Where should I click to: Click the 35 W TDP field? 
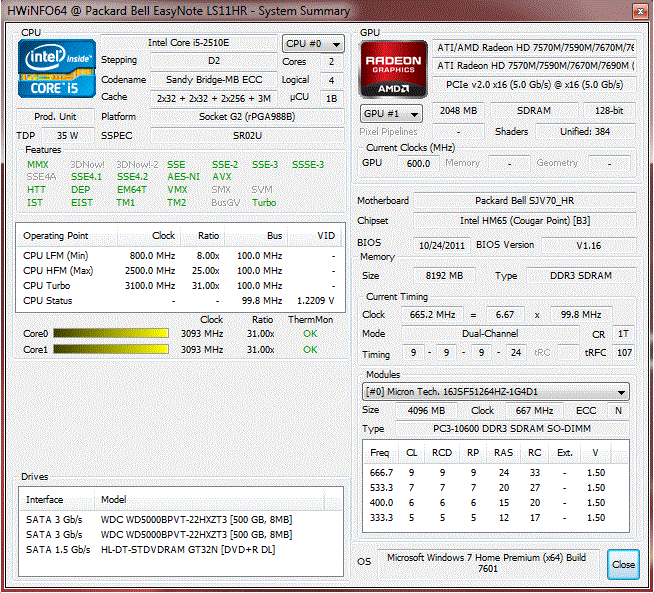pos(68,136)
